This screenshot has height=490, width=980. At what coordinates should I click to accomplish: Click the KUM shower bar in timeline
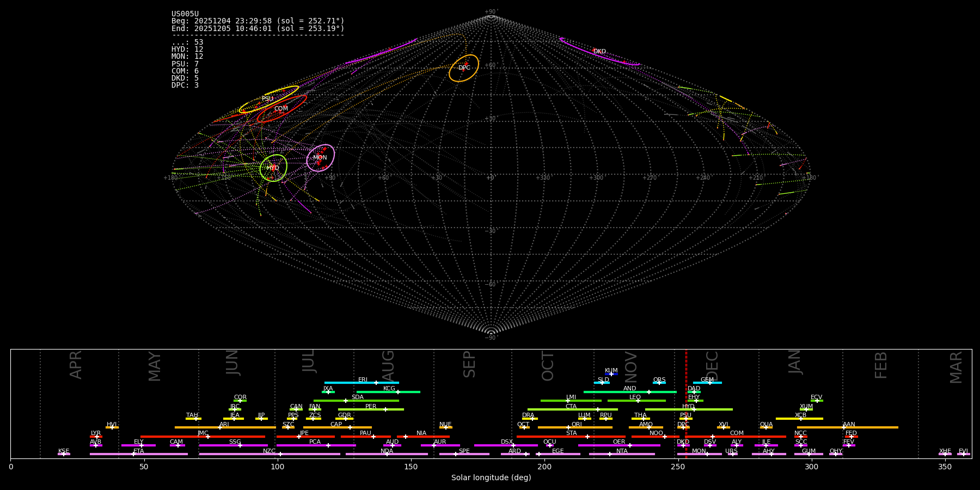(611, 374)
